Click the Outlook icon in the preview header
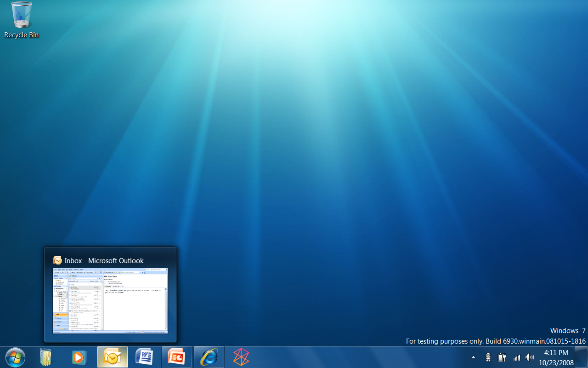The height and width of the screenshot is (368, 588). click(x=57, y=260)
